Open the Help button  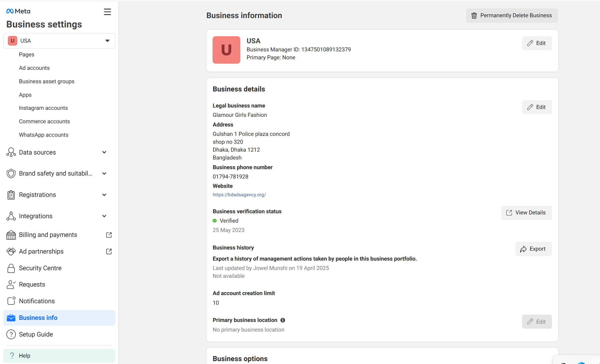(59, 356)
